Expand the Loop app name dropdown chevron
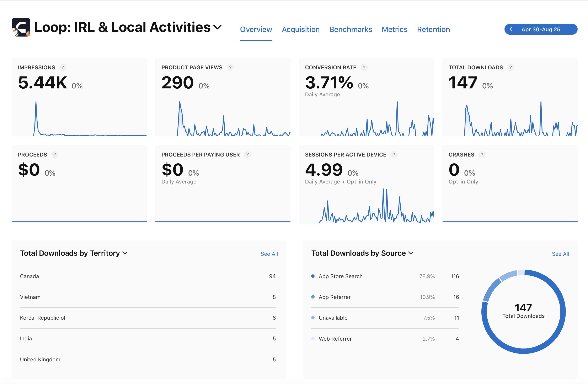 [x=217, y=27]
